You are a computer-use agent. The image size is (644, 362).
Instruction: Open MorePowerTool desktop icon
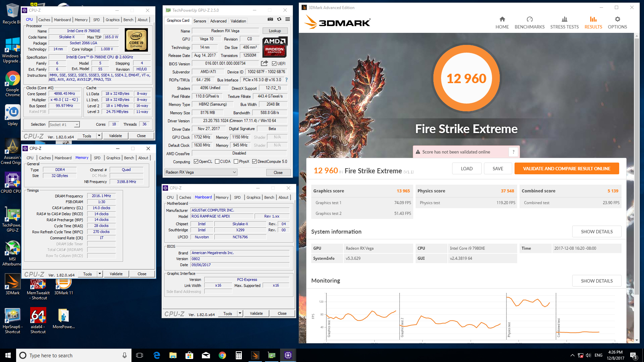click(x=63, y=319)
